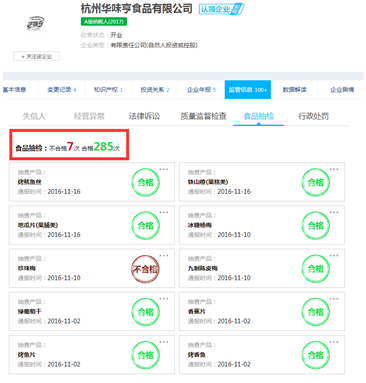The height and width of the screenshot is (383, 366).
Task: Open the 法律诉讼 sub-tab
Action: pos(144,116)
